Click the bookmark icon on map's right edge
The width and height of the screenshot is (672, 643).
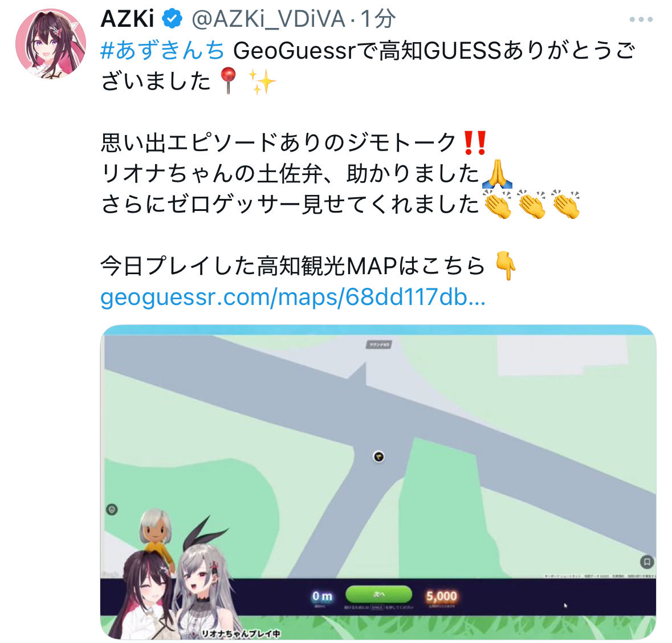click(647, 561)
